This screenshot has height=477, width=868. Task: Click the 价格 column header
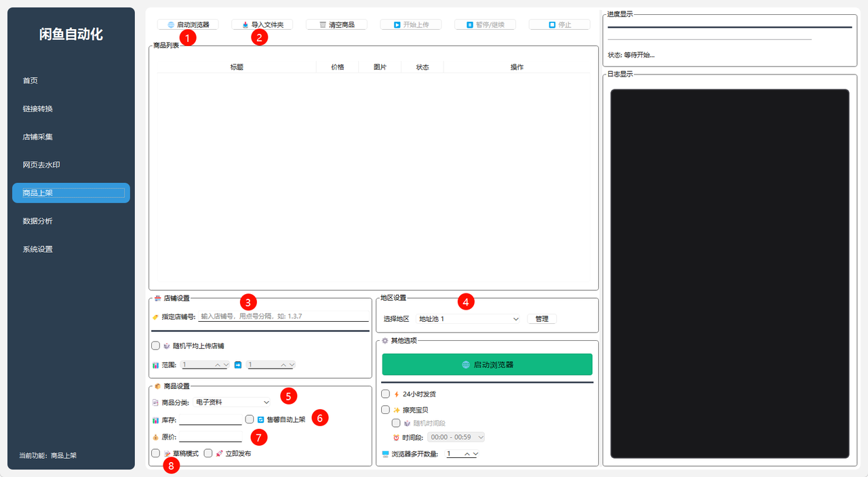tap(338, 67)
